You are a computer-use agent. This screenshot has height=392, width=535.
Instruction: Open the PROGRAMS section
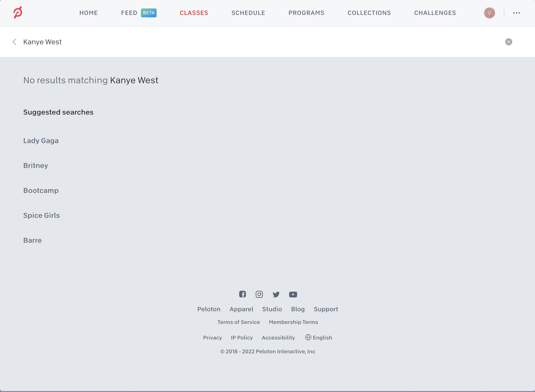tap(306, 13)
